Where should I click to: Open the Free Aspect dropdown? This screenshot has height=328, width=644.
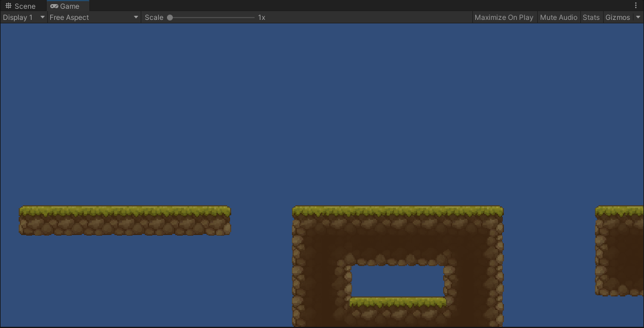pos(94,18)
